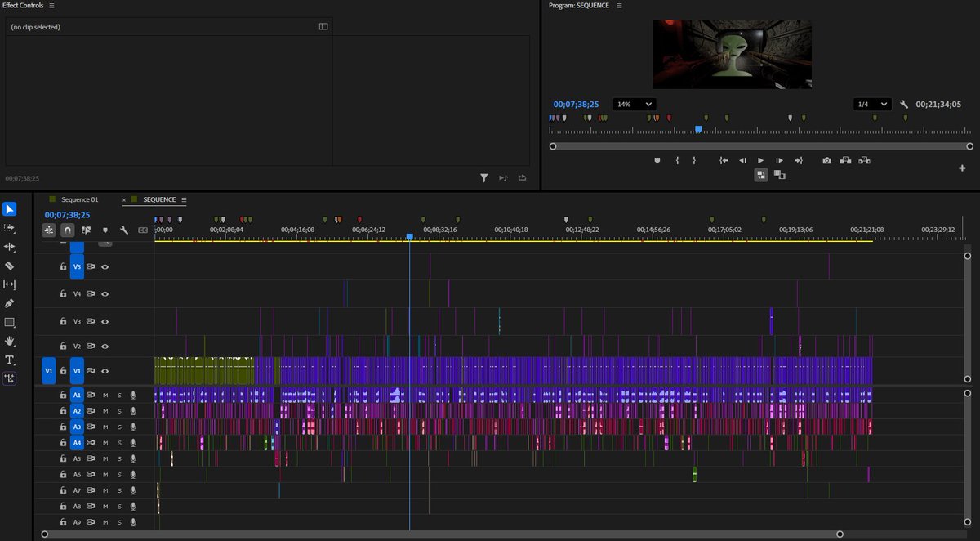Toggle Linked Selection button
Image resolution: width=980 pixels, height=541 pixels.
click(x=87, y=230)
